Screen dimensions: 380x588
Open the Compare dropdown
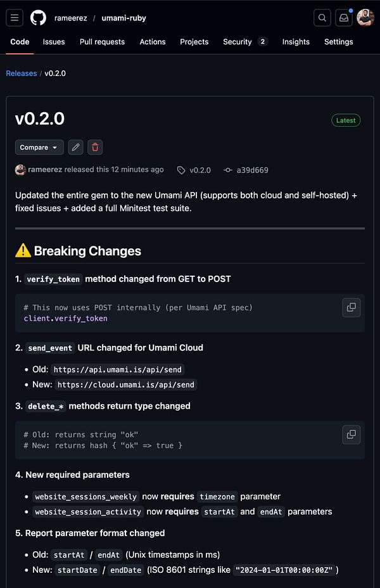click(39, 147)
